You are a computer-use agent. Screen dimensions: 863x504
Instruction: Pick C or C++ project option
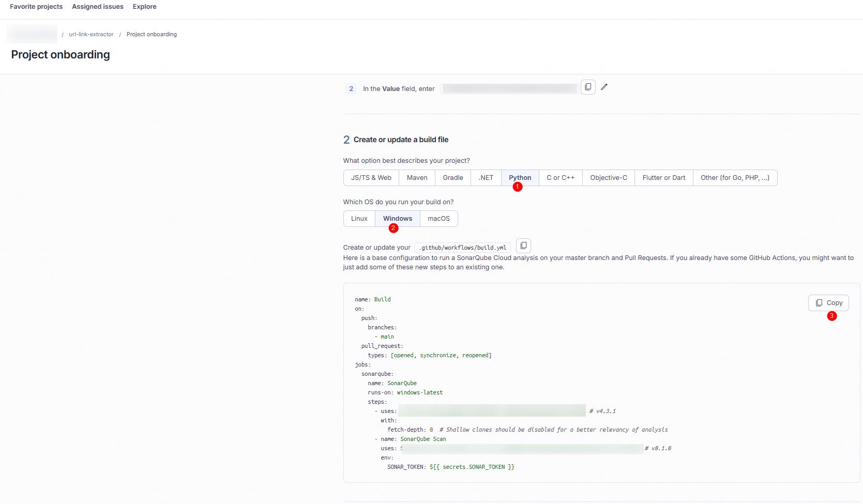click(x=561, y=178)
